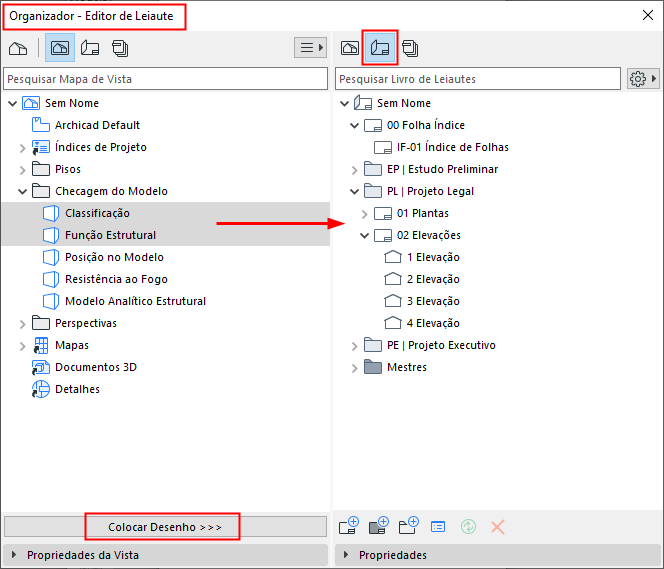The width and height of the screenshot is (664, 569).
Task: Open Layout Settings icon
Action: point(438,527)
